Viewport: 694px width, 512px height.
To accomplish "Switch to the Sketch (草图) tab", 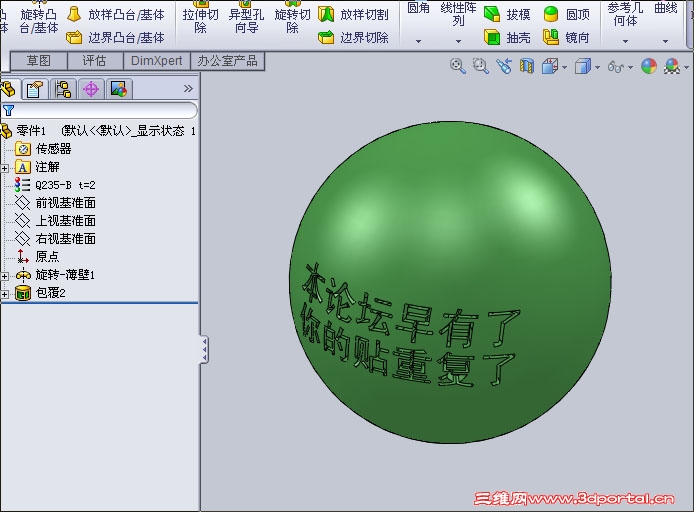I will 39,61.
